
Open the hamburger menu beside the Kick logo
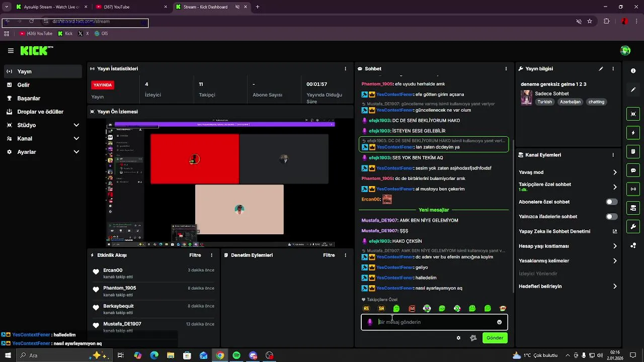coord(11,51)
